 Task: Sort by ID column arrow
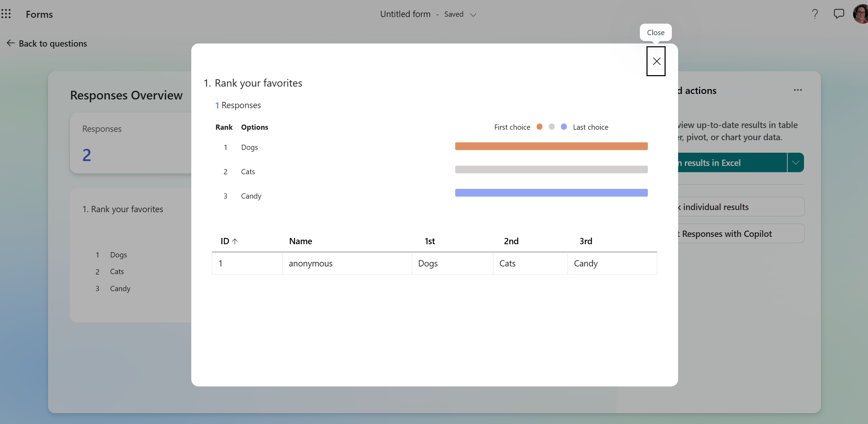[x=235, y=241]
